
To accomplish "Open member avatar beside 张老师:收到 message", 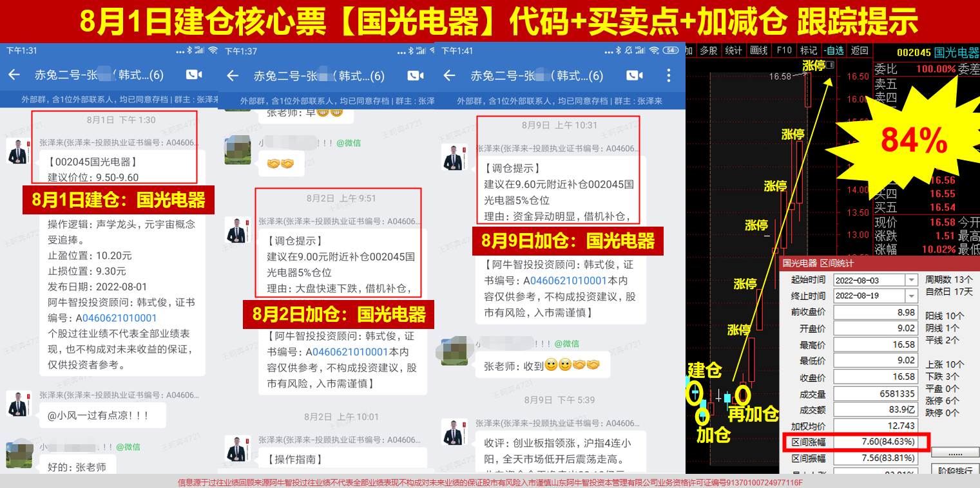I will (454, 351).
